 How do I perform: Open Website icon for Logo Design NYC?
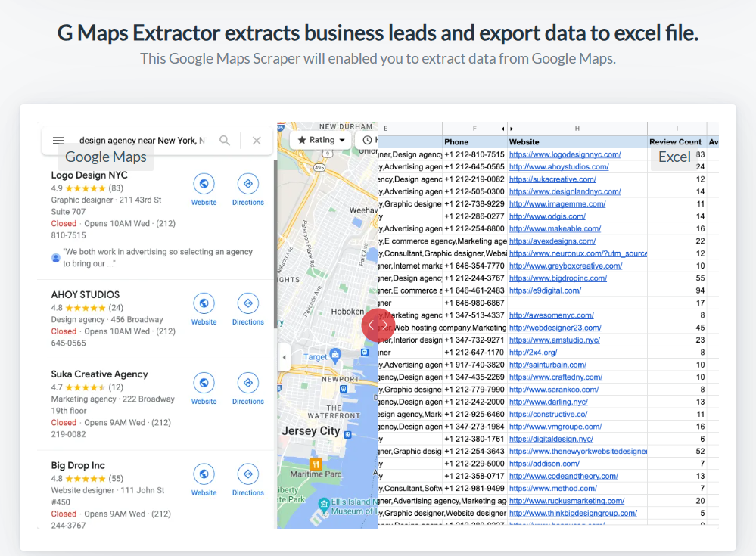[x=204, y=184]
